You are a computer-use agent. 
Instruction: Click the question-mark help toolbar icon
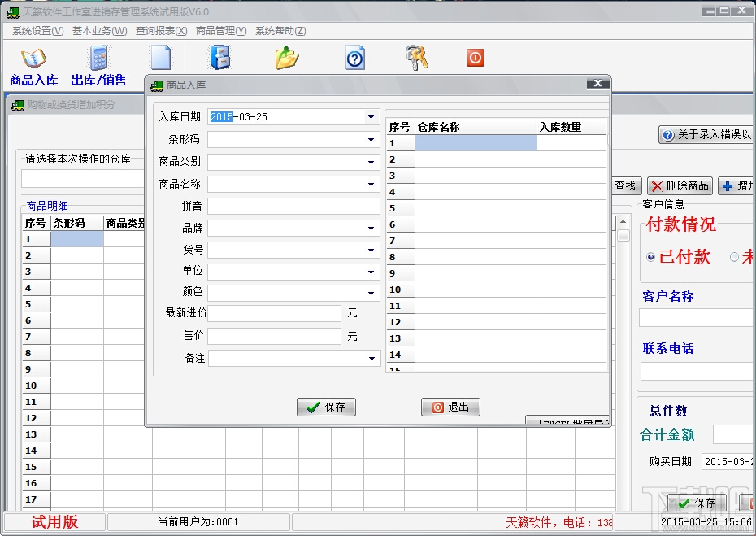click(355, 59)
